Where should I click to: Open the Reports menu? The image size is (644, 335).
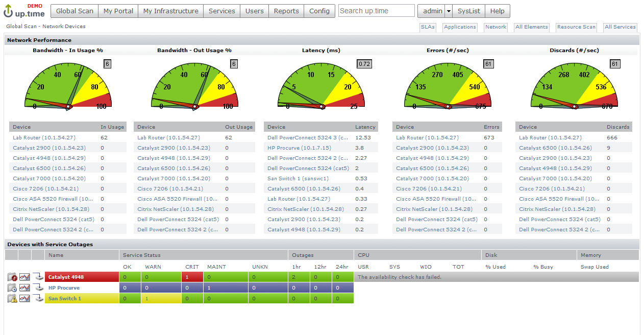pyautogui.click(x=286, y=11)
